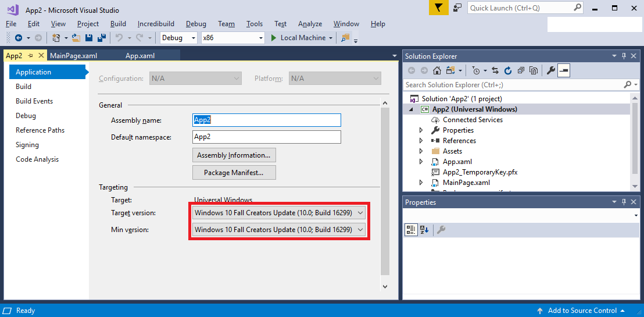Open the Tools menu
The width and height of the screenshot is (644, 317).
point(255,24)
